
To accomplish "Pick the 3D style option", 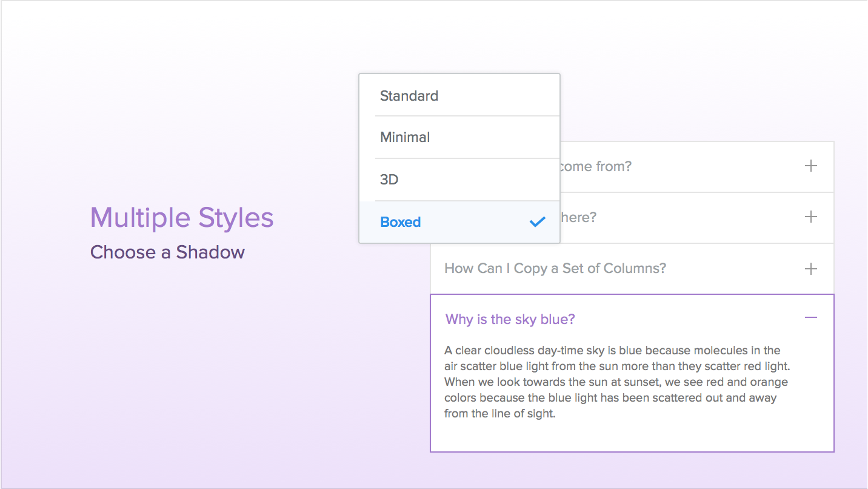I will pyautogui.click(x=459, y=180).
